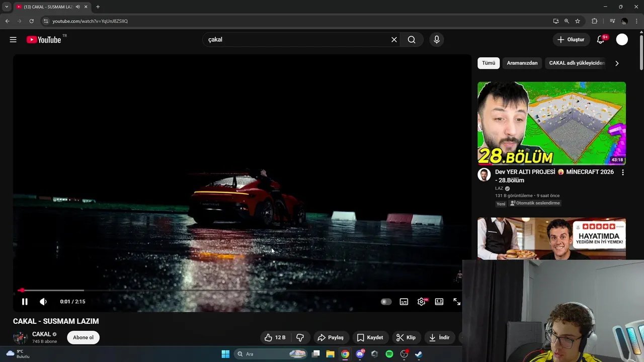Open Steam from the taskbar

click(x=419, y=354)
